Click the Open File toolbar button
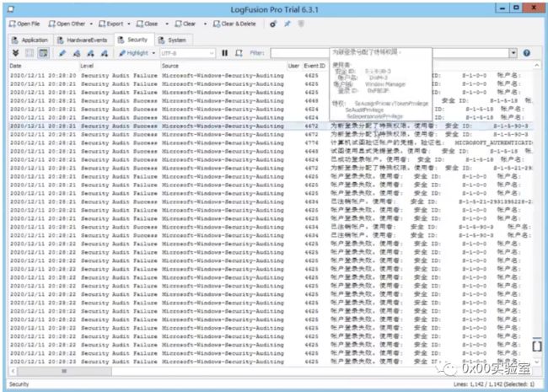548x392 pixels. [x=24, y=24]
